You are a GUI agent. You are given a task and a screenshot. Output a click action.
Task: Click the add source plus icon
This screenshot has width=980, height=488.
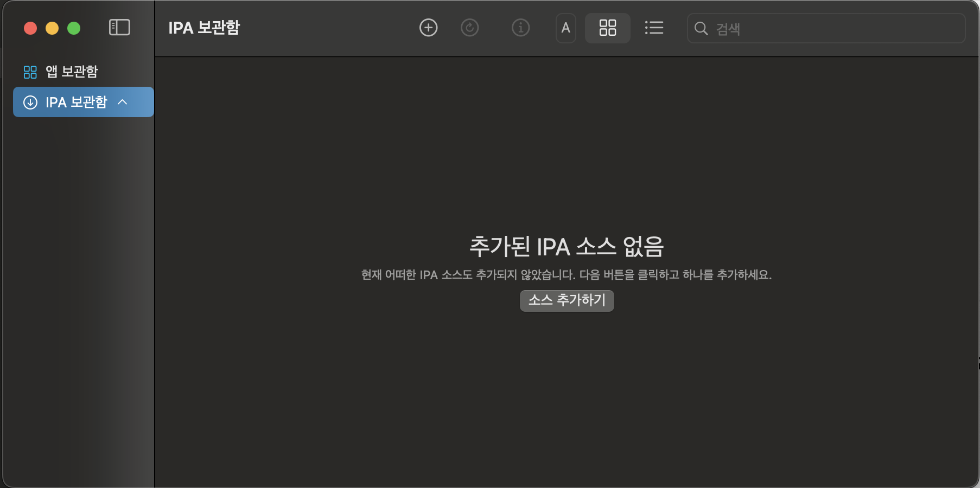click(x=429, y=28)
